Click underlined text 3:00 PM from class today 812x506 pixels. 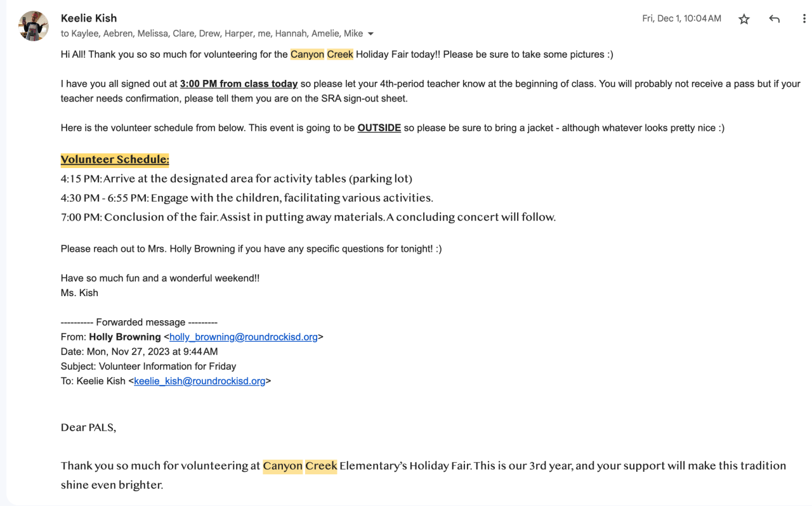(x=239, y=84)
